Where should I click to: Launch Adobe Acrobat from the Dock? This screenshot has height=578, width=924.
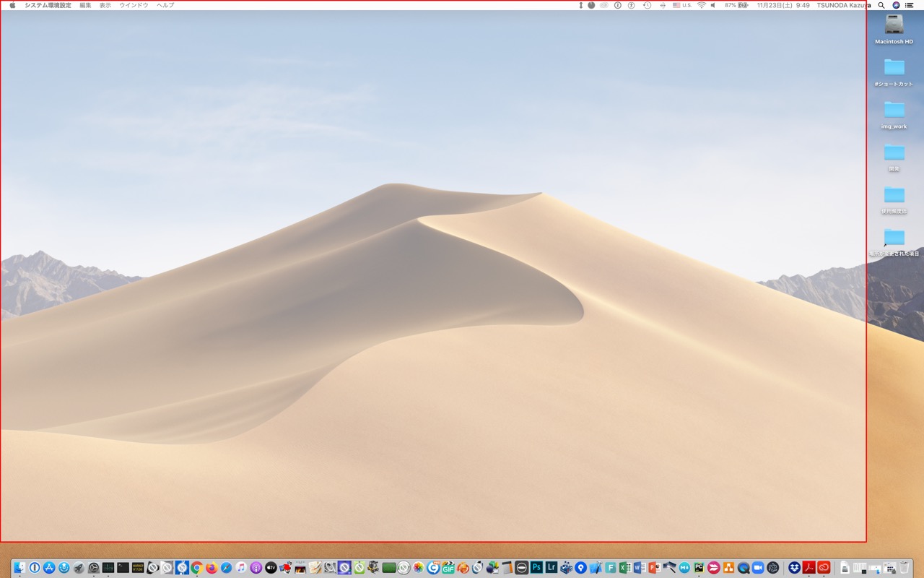tap(809, 568)
